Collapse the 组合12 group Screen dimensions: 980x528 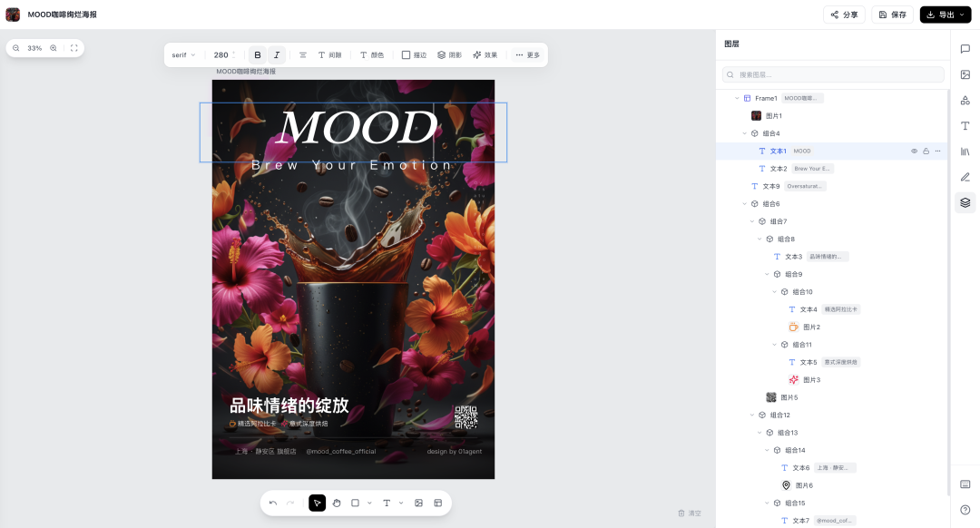coord(752,415)
